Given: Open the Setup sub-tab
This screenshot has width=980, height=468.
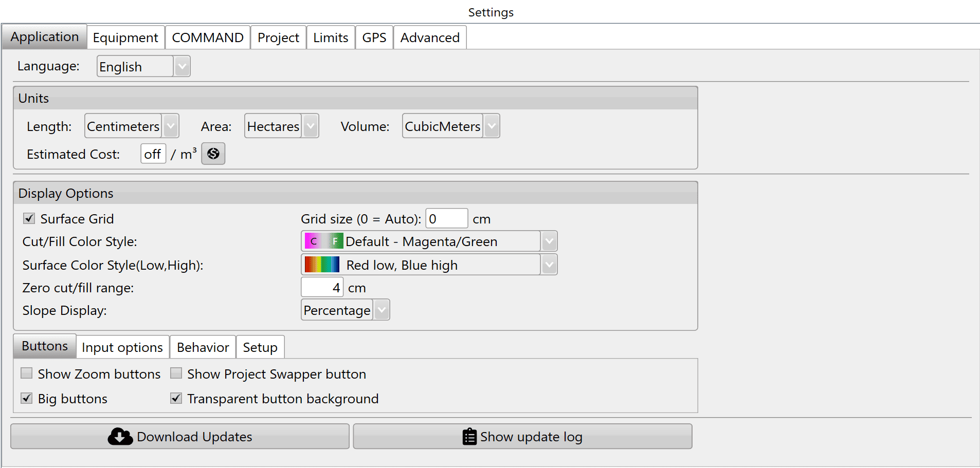Looking at the screenshot, I should (x=260, y=347).
